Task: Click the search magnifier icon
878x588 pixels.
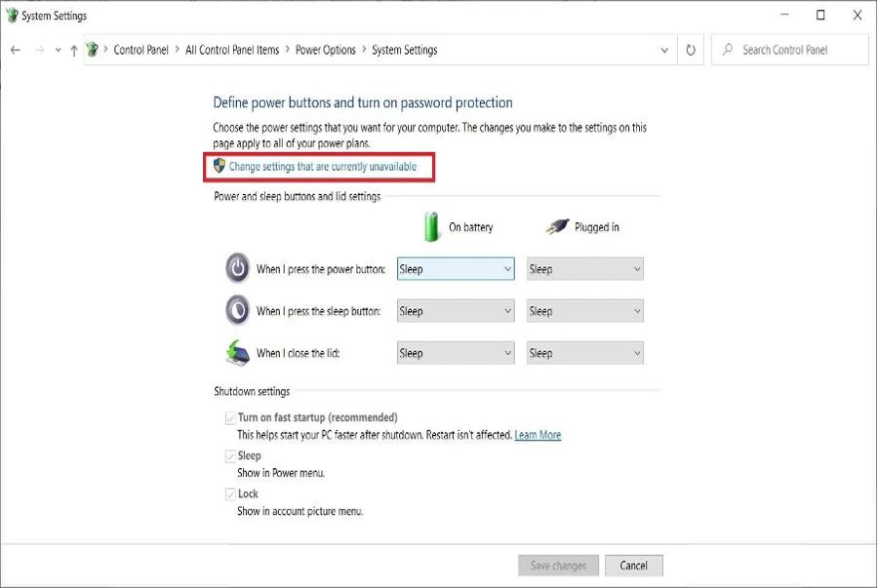Action: tap(728, 49)
